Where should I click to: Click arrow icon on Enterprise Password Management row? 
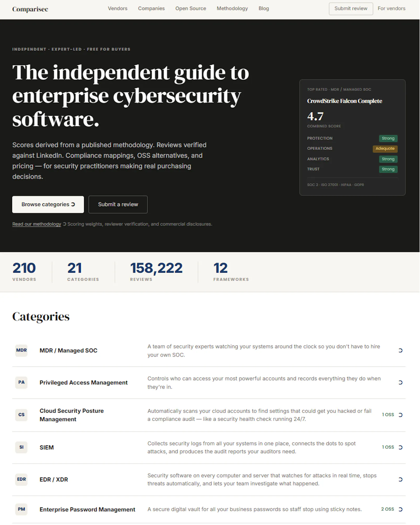401,510
